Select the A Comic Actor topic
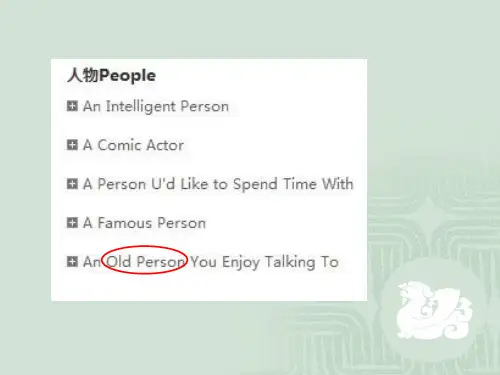 tap(133, 145)
